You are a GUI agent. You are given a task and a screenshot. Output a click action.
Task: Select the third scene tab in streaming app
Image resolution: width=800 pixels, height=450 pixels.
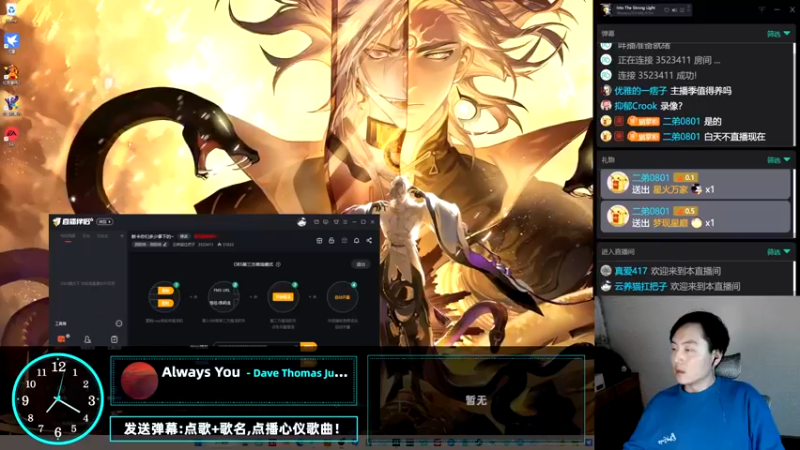[x=103, y=236]
